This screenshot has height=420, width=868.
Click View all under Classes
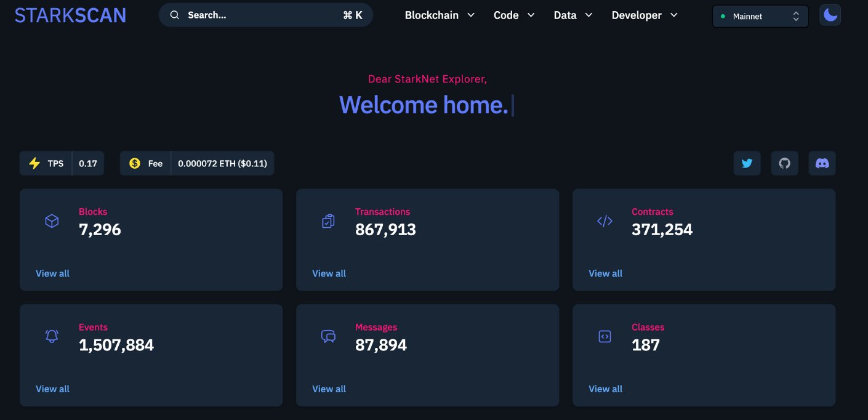(x=605, y=389)
